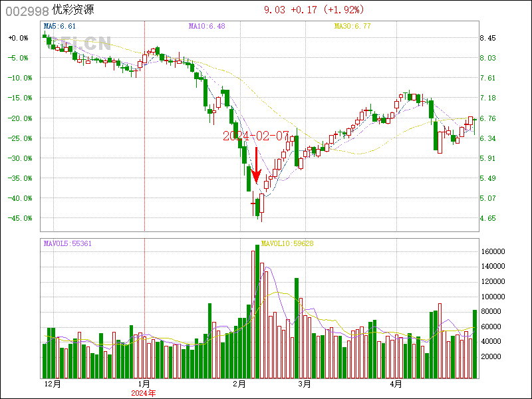Screen dimensions: 532x399
Task: Click the 2024年 year label
Action: pyautogui.click(x=143, y=393)
